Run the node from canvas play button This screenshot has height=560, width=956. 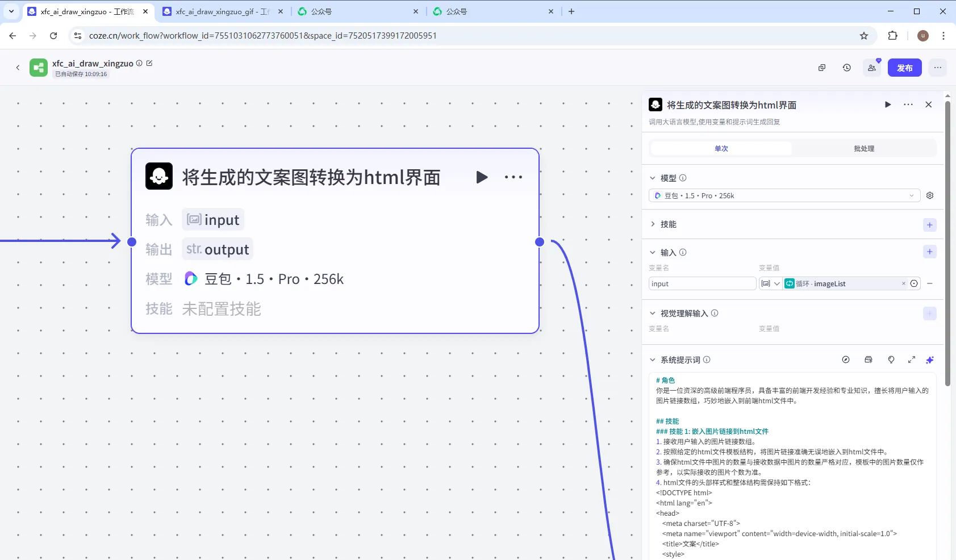482,177
